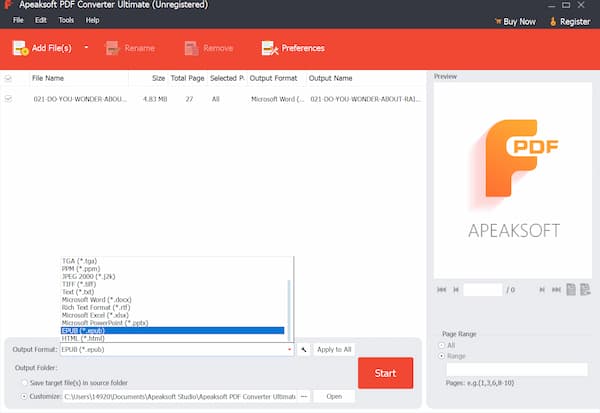Image resolution: width=600 pixels, height=413 pixels.
Task: Click the preview page number field
Action: 483,290
